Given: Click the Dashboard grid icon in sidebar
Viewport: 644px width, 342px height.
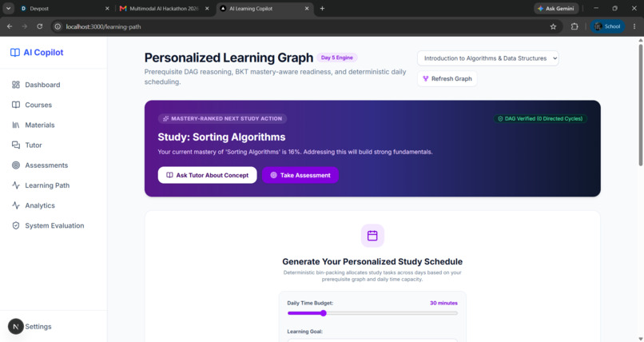Looking at the screenshot, I should pyautogui.click(x=16, y=85).
